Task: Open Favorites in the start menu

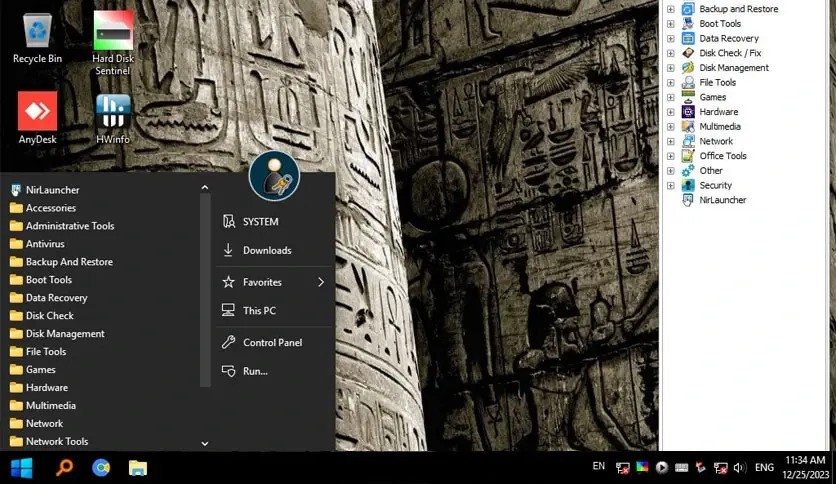Action: tap(275, 282)
